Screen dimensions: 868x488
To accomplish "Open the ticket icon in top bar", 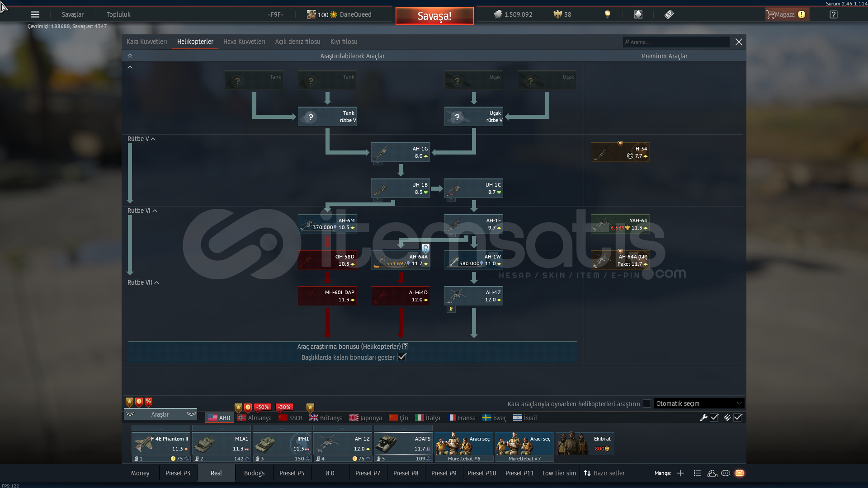I will 669,14.
